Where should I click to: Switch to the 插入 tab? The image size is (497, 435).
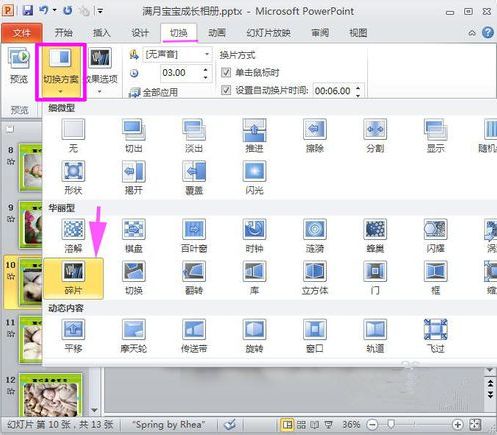click(x=101, y=33)
